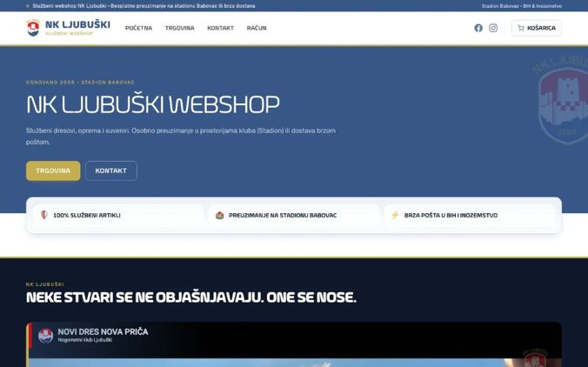Open the Košarica cart button
The width and height of the screenshot is (588, 367).
[537, 28]
